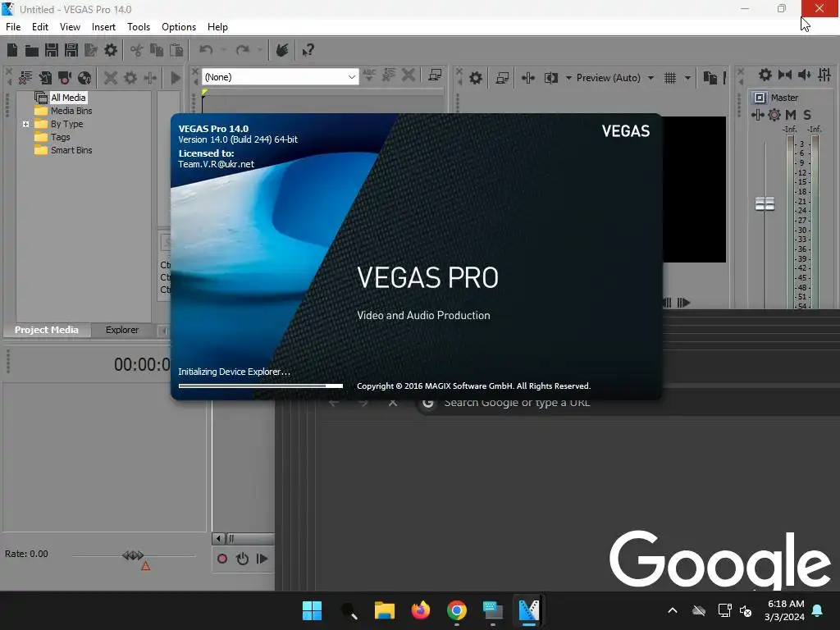Open the View menu
The height and width of the screenshot is (630, 840).
coord(71,27)
